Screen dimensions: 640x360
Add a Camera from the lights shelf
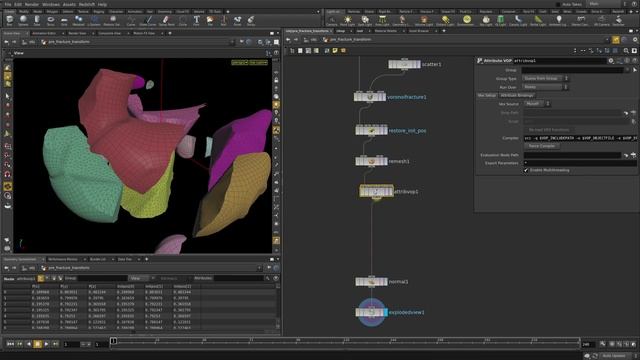coord(332,20)
